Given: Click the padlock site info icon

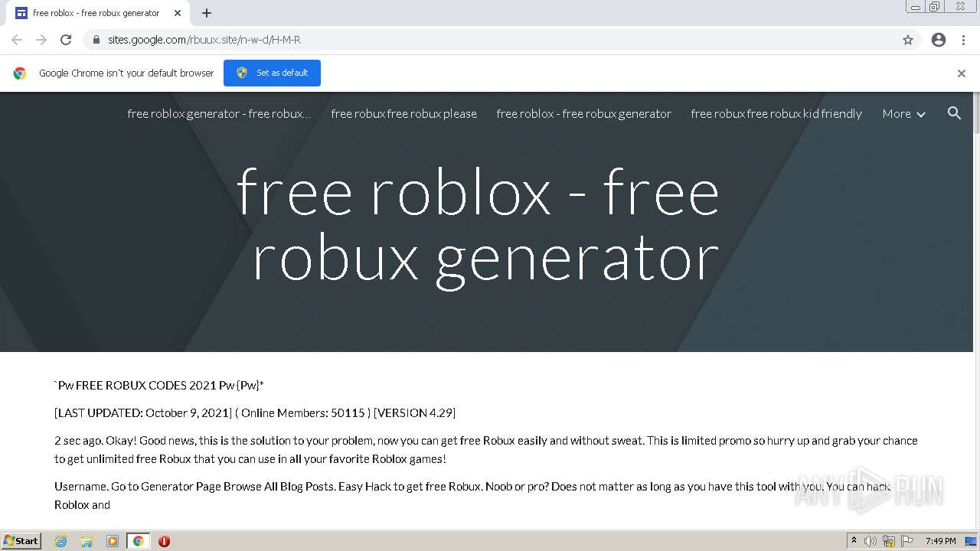Looking at the screenshot, I should point(96,40).
